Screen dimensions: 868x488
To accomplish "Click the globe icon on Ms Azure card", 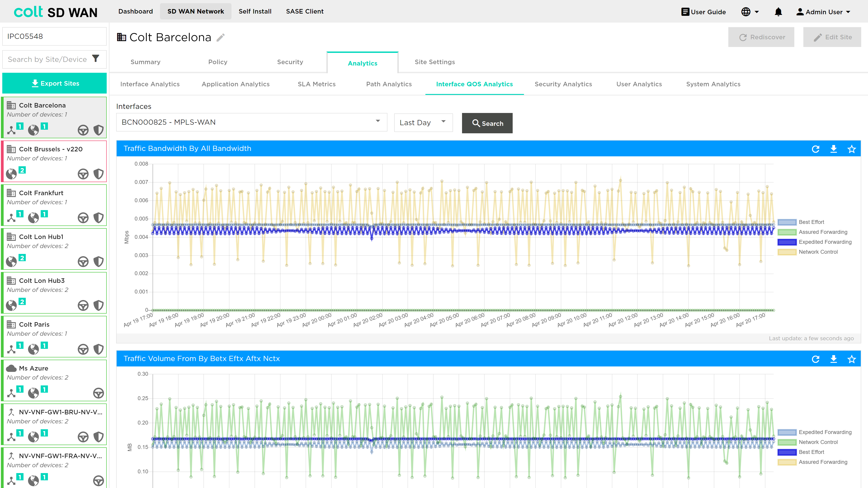I will pyautogui.click(x=33, y=393).
